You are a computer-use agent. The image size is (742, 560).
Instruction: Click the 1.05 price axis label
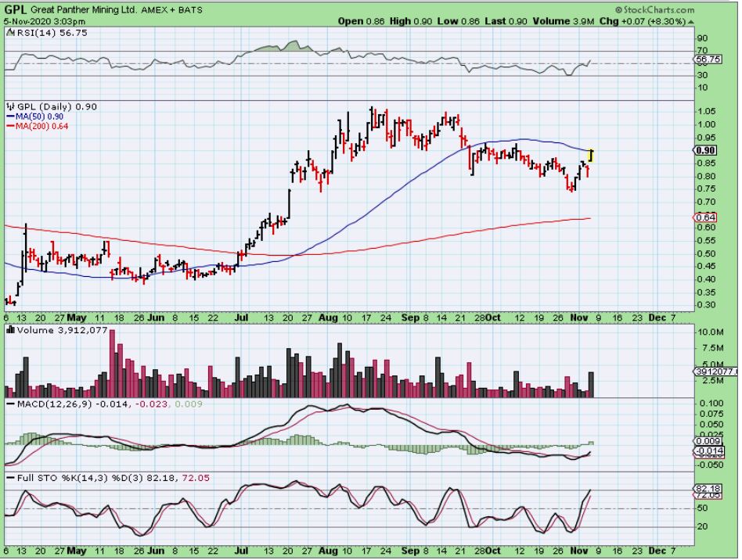tap(707, 111)
